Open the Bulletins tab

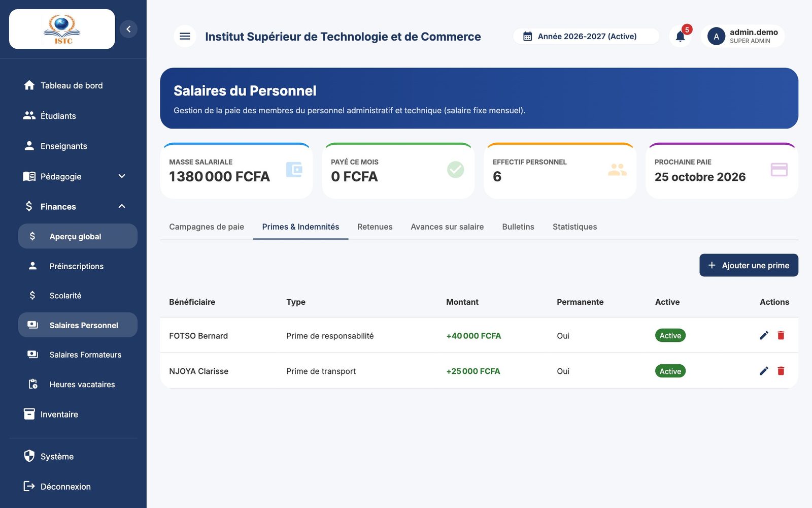(518, 227)
